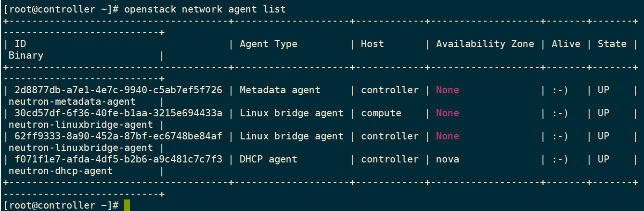This screenshot has height=211, width=644.
Task: Click the 'openstack network agent list' command text
Action: click(x=205, y=9)
